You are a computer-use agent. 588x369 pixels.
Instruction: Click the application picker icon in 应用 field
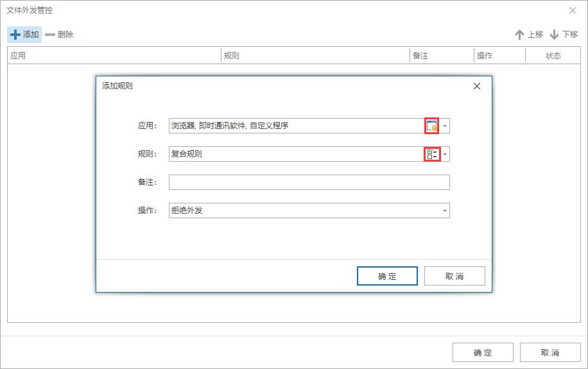[431, 126]
